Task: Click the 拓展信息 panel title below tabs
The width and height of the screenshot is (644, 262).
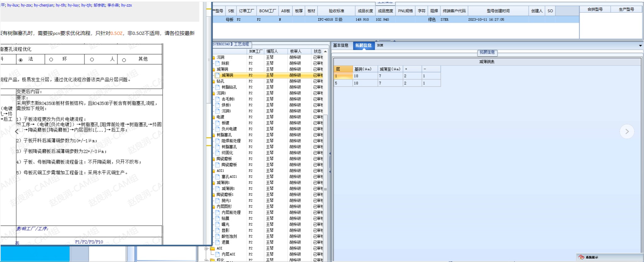Action: (x=487, y=53)
